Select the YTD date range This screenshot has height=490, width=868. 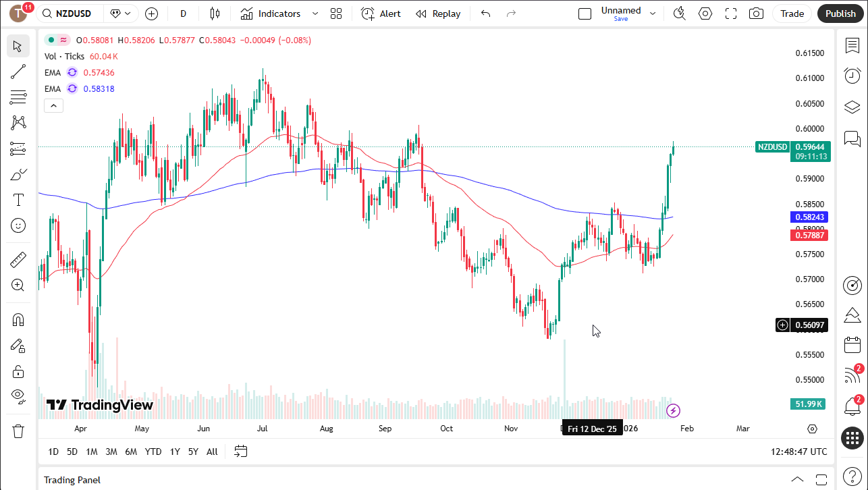(153, 452)
